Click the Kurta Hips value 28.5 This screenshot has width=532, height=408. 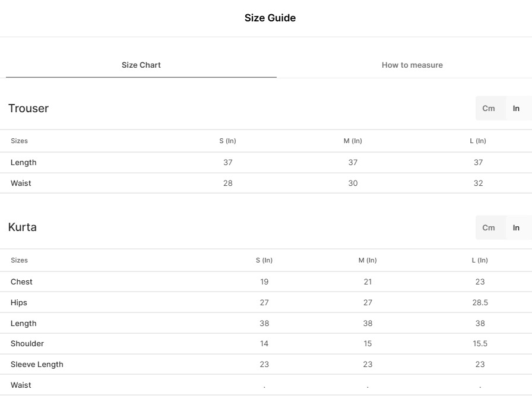coord(480,302)
